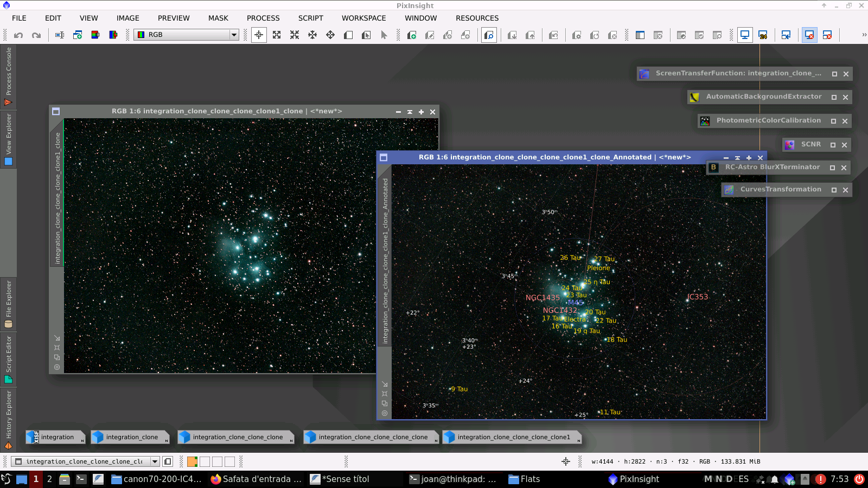Viewport: 868px width, 488px height.
Task: Open the PROCESS menu
Action: 263,18
